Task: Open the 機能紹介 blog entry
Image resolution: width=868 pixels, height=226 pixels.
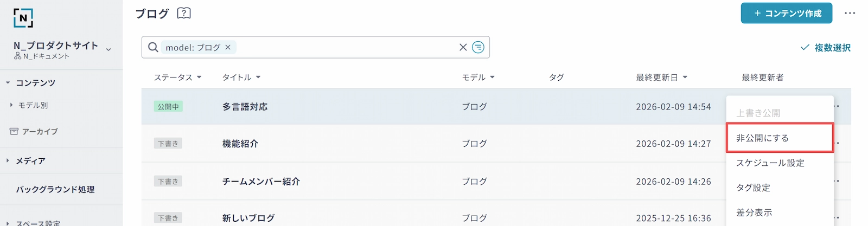Action: [240, 144]
